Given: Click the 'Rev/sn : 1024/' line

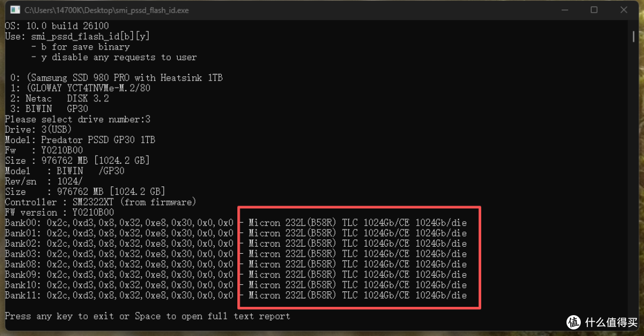Looking at the screenshot, I should tap(44, 181).
